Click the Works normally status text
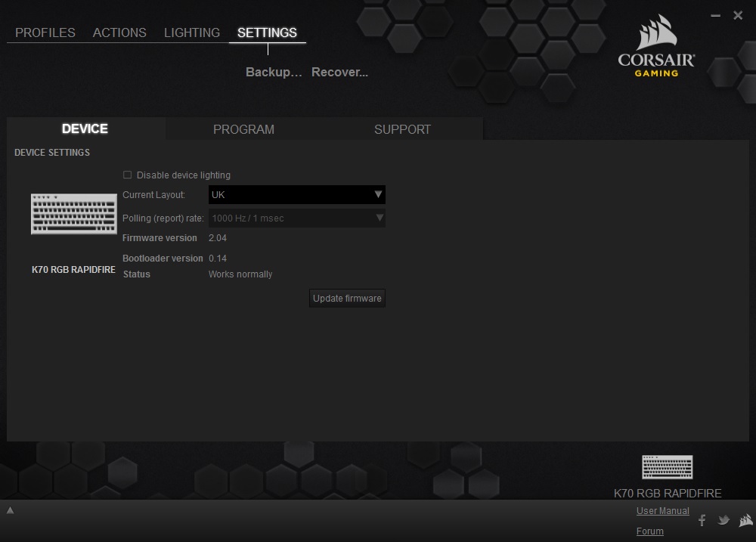 coord(240,274)
